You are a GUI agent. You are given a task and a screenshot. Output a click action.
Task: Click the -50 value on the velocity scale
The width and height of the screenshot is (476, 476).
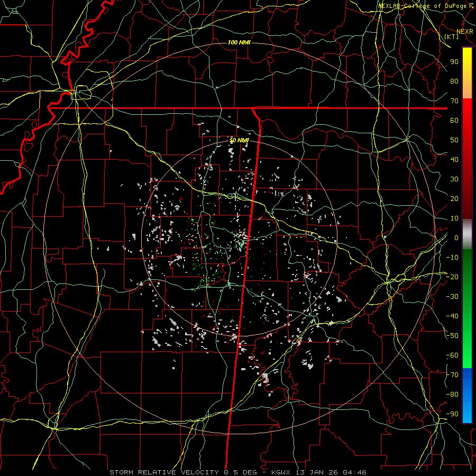pyautogui.click(x=452, y=336)
